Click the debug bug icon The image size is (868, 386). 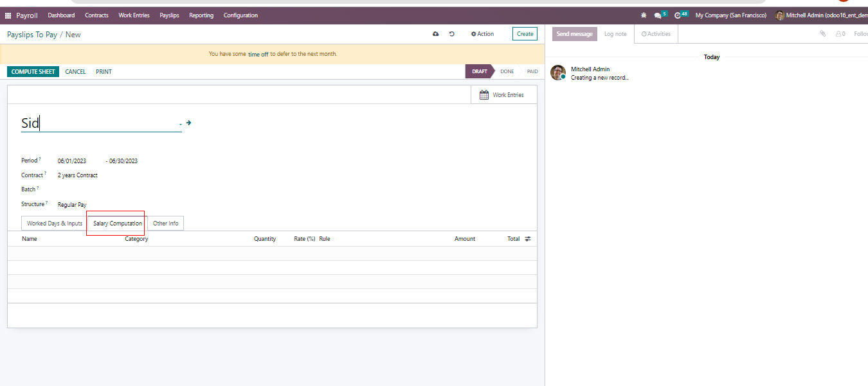[x=644, y=15]
